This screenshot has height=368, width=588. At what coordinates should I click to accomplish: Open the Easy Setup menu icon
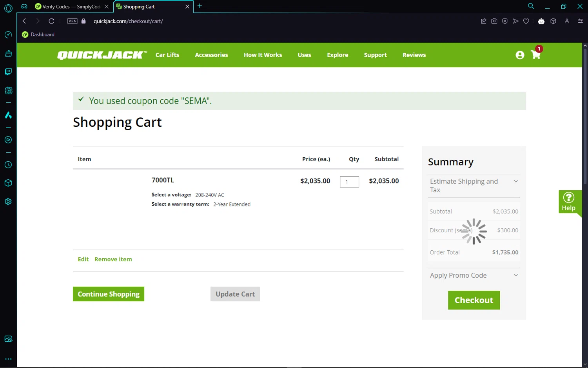coord(581,21)
